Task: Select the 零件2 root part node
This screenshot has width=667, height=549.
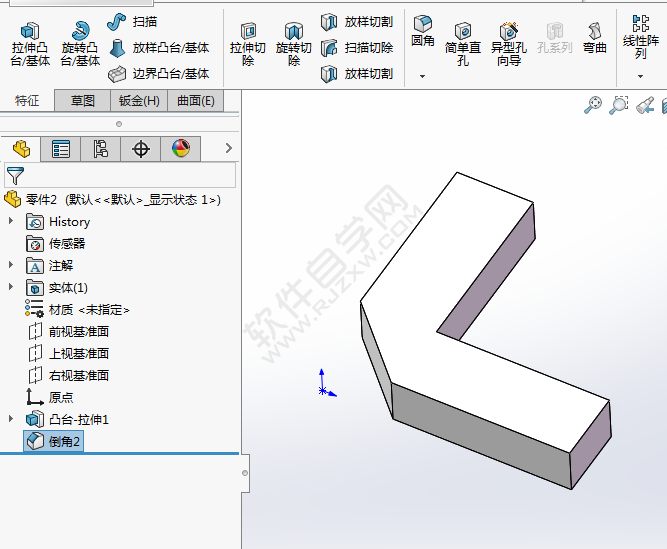Action: (x=113, y=199)
